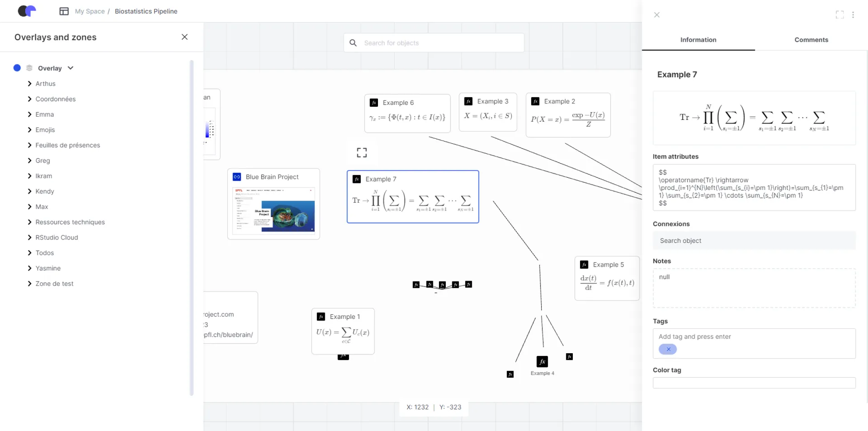This screenshot has height=431, width=868.
Task: Expand the information panel to fullscreen
Action: (x=840, y=15)
